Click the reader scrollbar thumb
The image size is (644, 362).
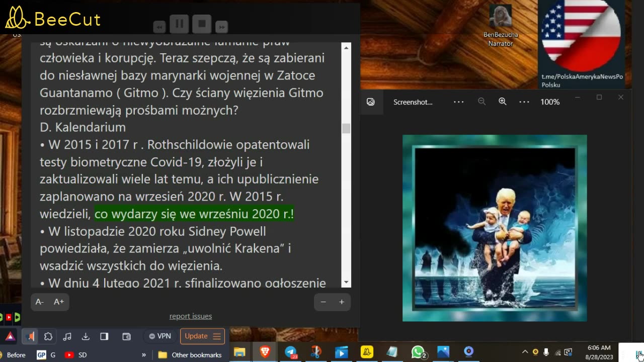pyautogui.click(x=346, y=128)
